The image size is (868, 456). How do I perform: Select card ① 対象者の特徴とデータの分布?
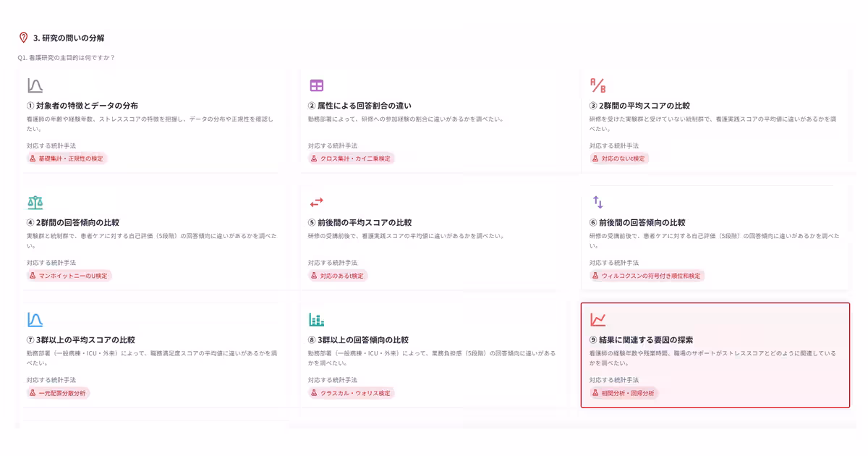pos(153,122)
